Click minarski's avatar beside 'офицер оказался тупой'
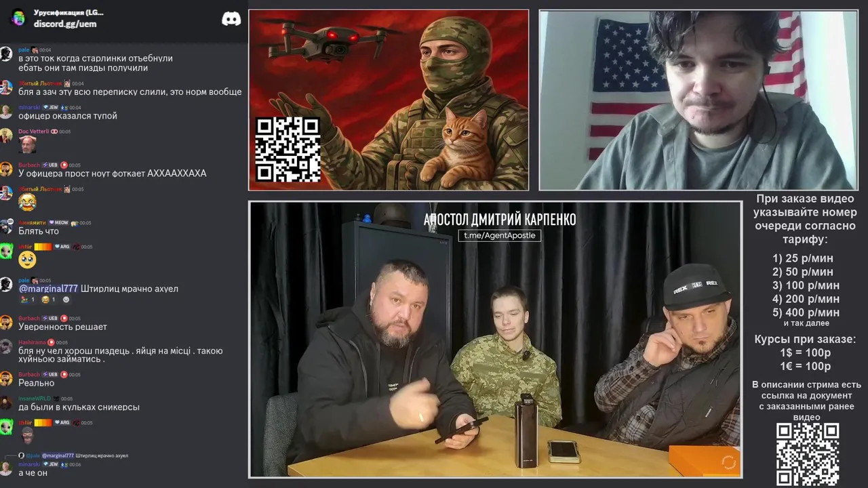This screenshot has height=488, width=868. 6,112
